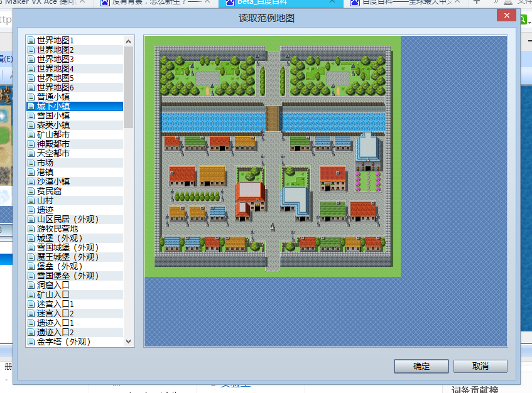Click the town map preview image
Viewport: 532px width, 393px height.
(273, 156)
